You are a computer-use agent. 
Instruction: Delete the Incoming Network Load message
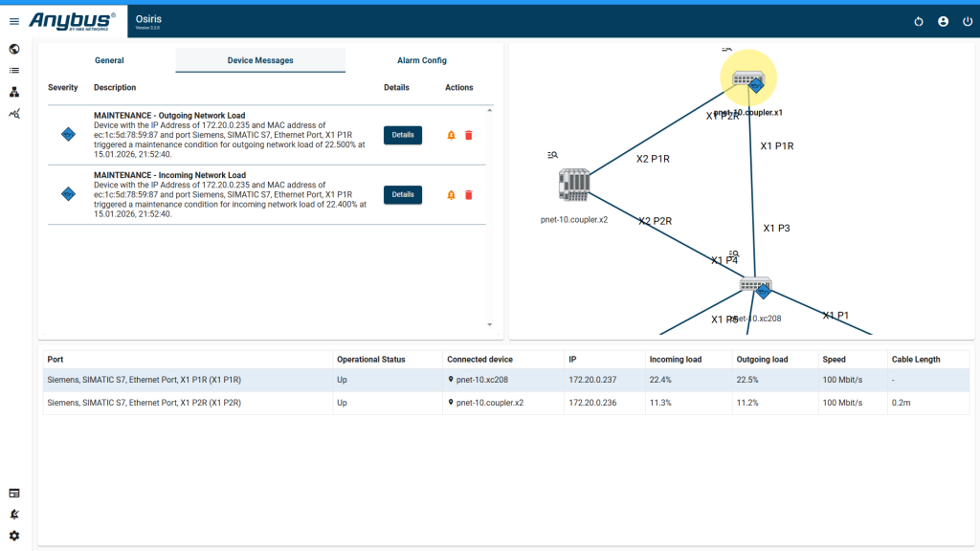point(469,195)
